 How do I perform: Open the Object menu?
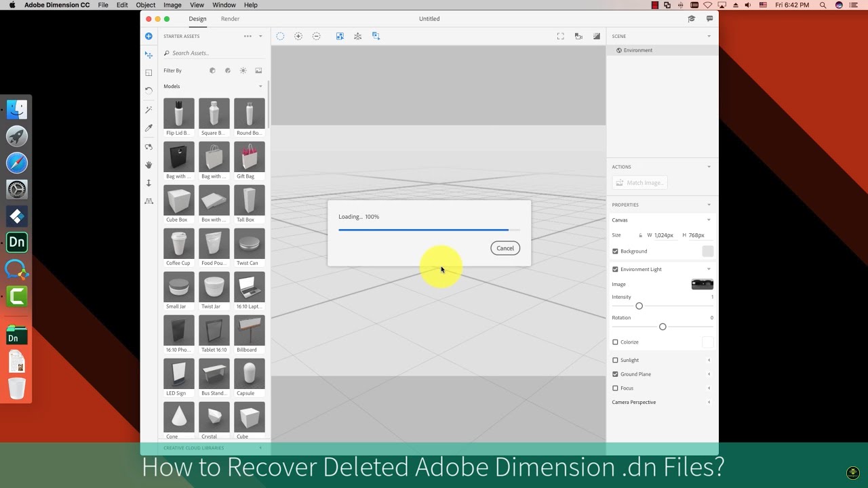point(146,5)
